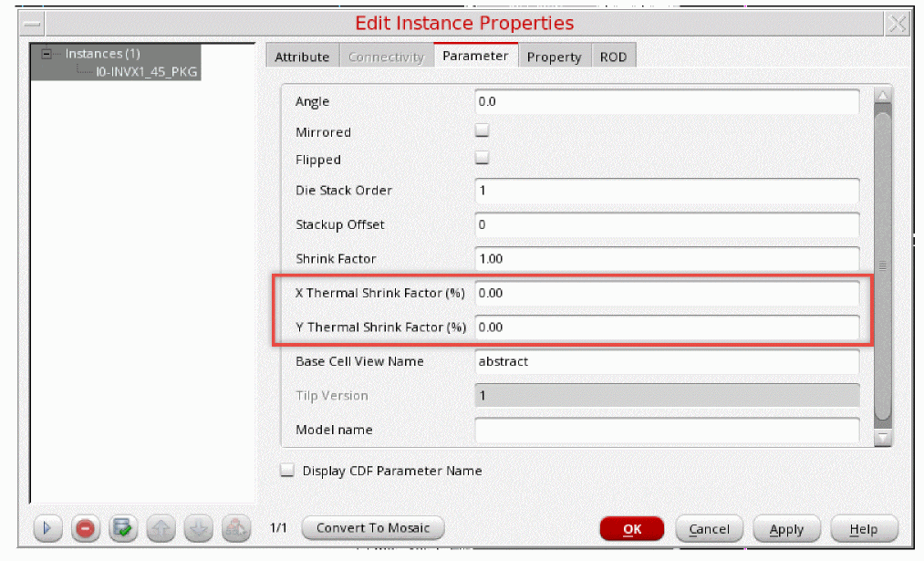This screenshot has width=924, height=561.
Task: Click the blue triangle expand icon button
Action: (x=47, y=528)
